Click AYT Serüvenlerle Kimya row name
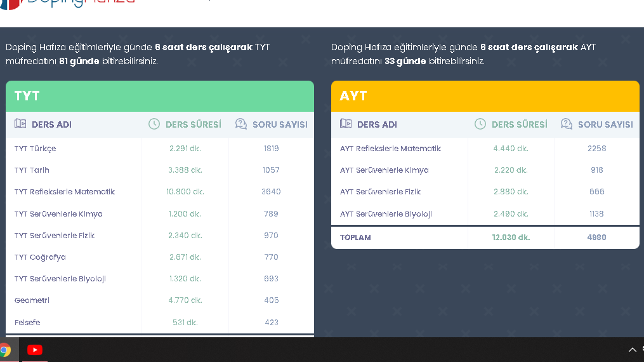The height and width of the screenshot is (362, 644). click(384, 170)
